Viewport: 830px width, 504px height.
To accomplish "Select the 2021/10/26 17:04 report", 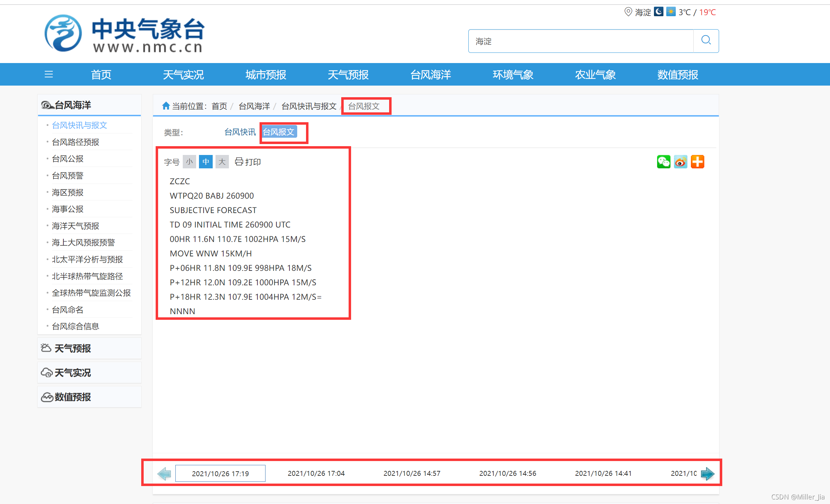I will [316, 473].
